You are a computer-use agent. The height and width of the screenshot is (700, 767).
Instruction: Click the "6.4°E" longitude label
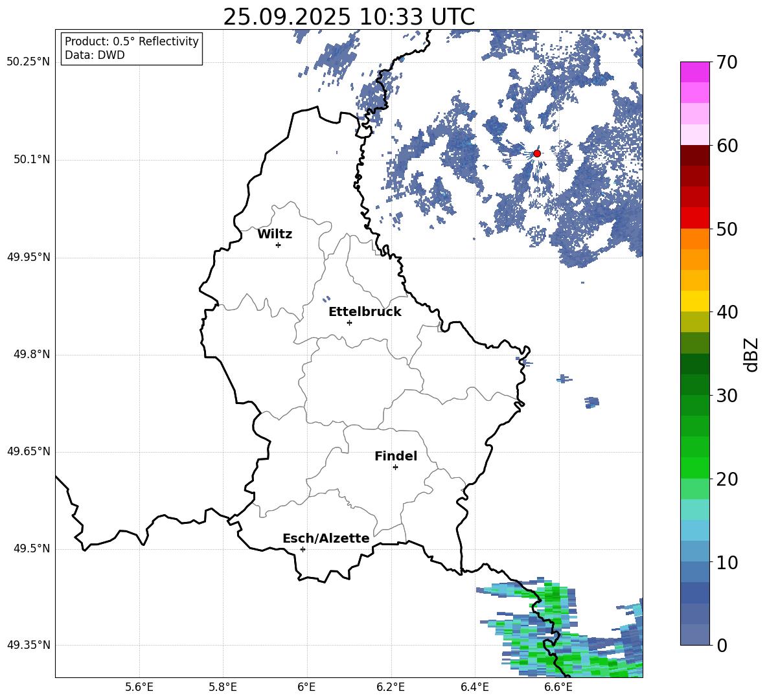click(474, 687)
